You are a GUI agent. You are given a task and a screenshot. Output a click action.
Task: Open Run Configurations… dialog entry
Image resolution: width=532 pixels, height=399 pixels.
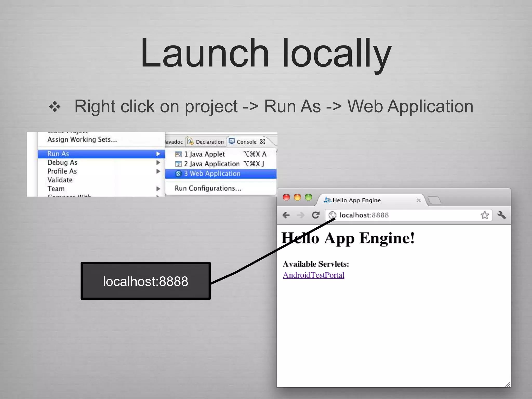tap(221, 188)
